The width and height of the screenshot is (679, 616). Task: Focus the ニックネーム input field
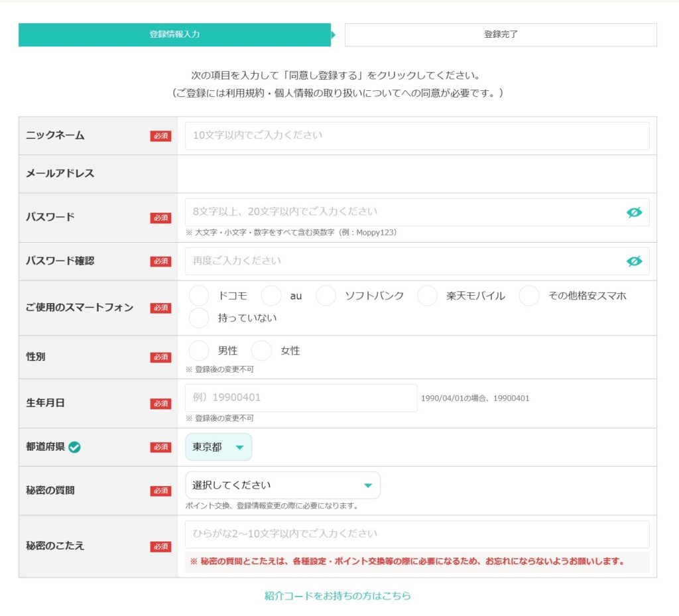(x=417, y=135)
